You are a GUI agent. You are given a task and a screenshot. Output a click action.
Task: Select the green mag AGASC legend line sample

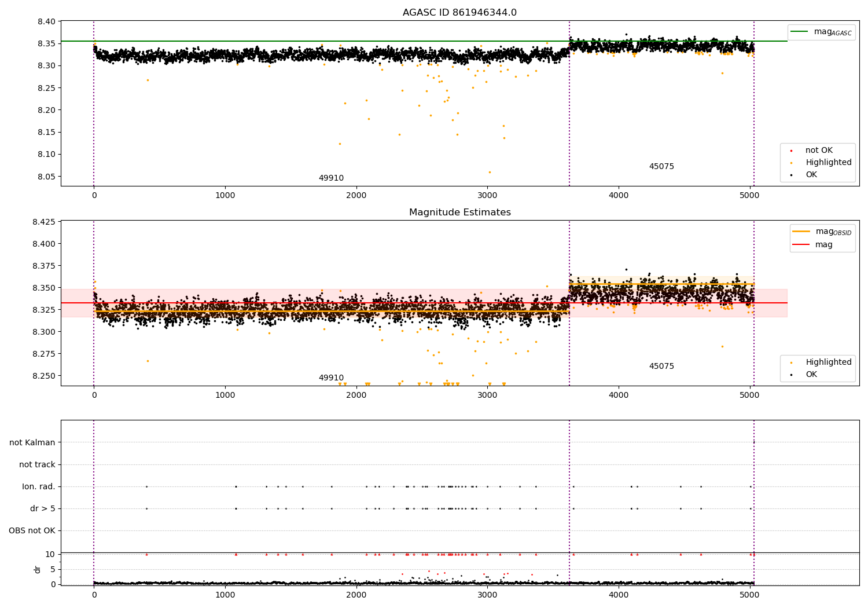click(799, 32)
